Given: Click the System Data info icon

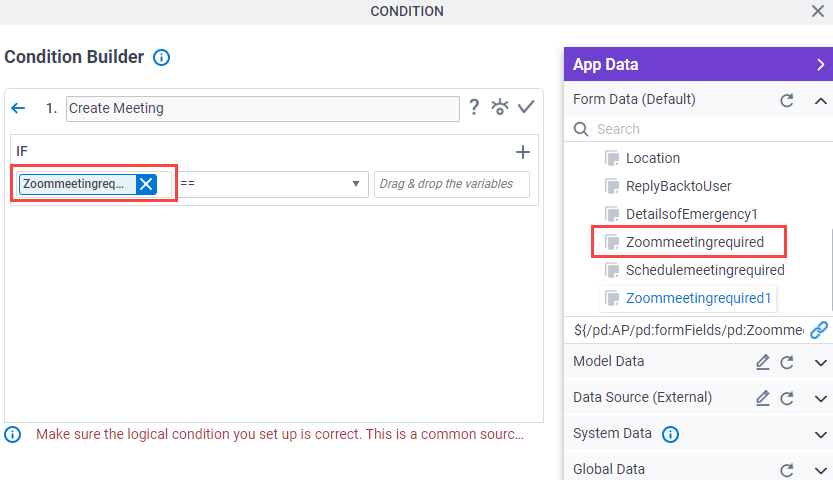Looking at the screenshot, I should pos(670,434).
